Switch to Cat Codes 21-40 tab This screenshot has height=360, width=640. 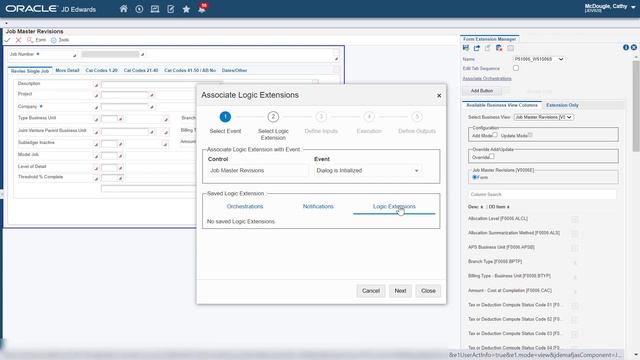click(x=141, y=71)
